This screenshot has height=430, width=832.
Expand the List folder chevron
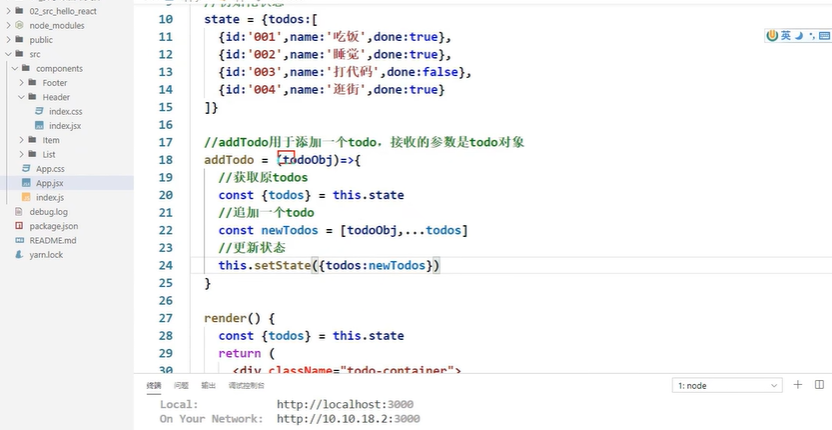tap(21, 154)
